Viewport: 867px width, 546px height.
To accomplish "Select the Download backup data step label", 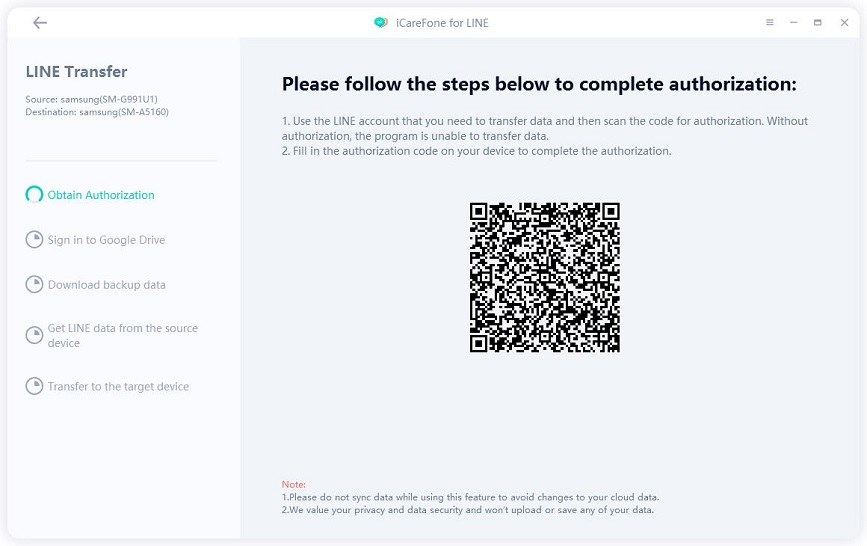I will (x=107, y=285).
